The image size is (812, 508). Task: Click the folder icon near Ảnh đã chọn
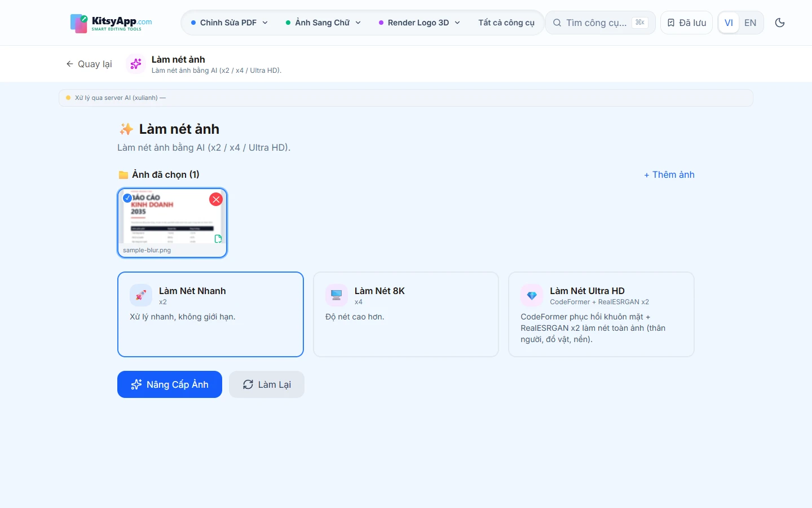[x=123, y=175]
